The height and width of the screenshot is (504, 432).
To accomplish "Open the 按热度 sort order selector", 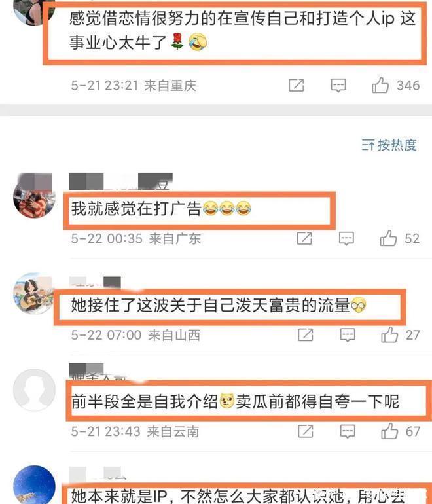I will click(389, 145).
